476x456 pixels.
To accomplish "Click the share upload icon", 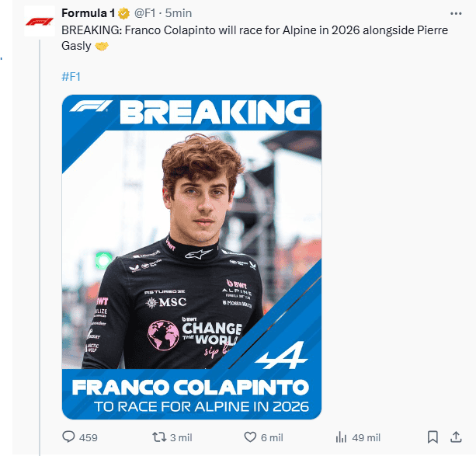I will tap(455, 437).
